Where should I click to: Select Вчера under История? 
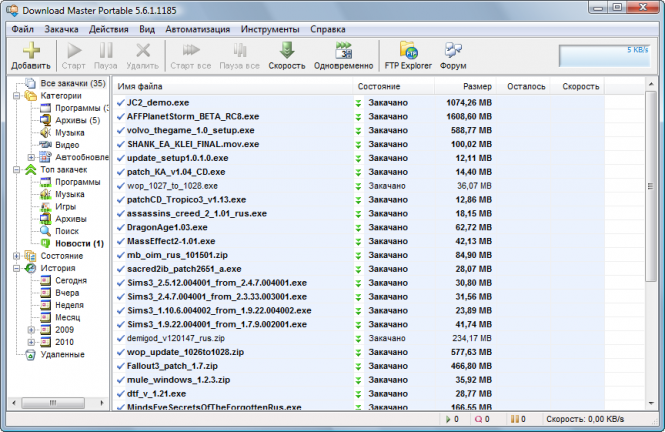(67, 293)
